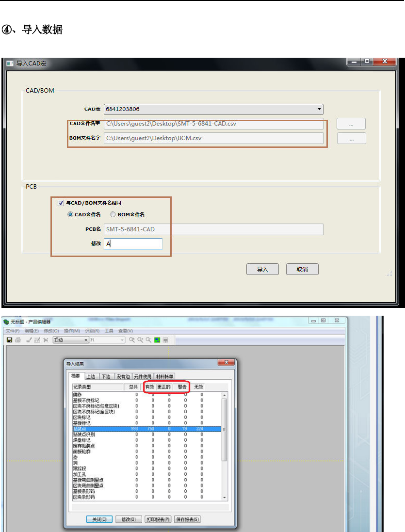Open the P1 dropdown in the toolbar
Screen dimensions: 405x532
point(107,340)
